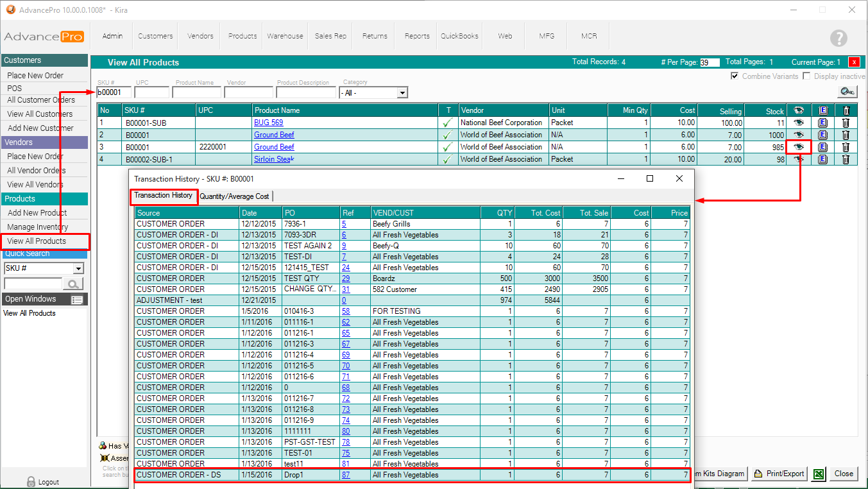
Task: Click reference link 87 in transaction history
Action: click(346, 475)
